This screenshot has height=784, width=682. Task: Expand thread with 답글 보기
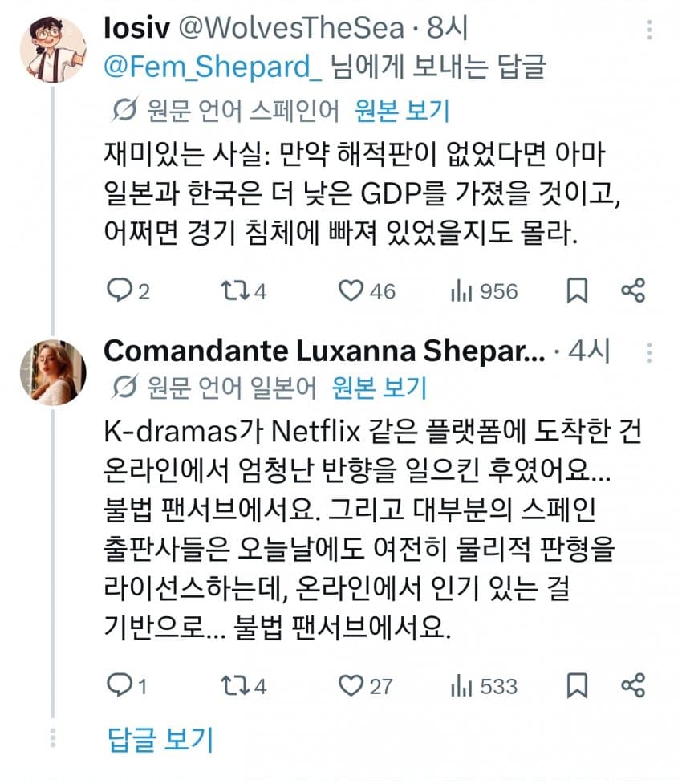click(x=160, y=740)
